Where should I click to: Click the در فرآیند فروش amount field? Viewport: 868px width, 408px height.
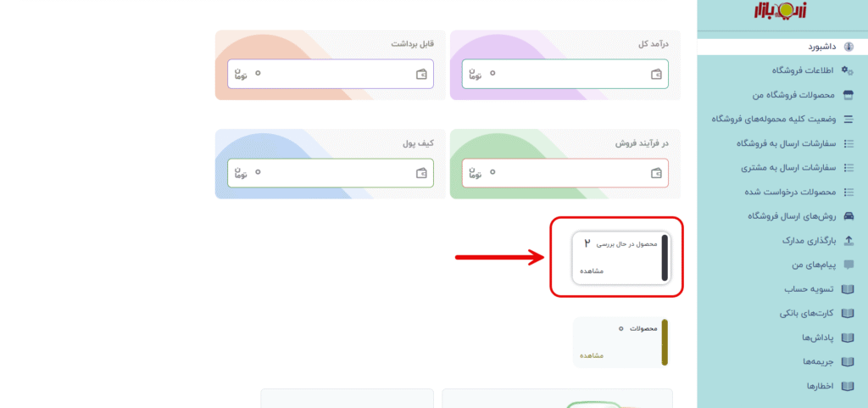click(564, 172)
